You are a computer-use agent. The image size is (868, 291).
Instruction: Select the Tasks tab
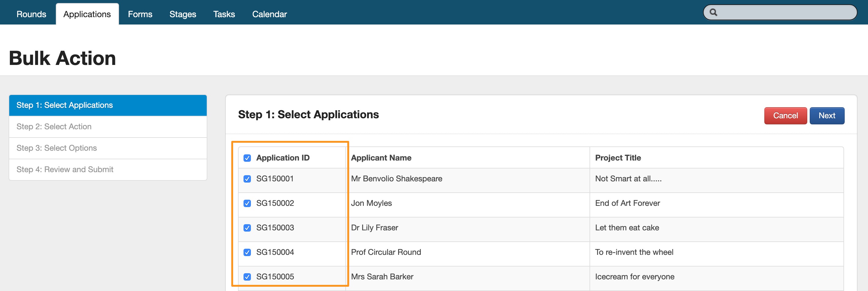point(224,14)
